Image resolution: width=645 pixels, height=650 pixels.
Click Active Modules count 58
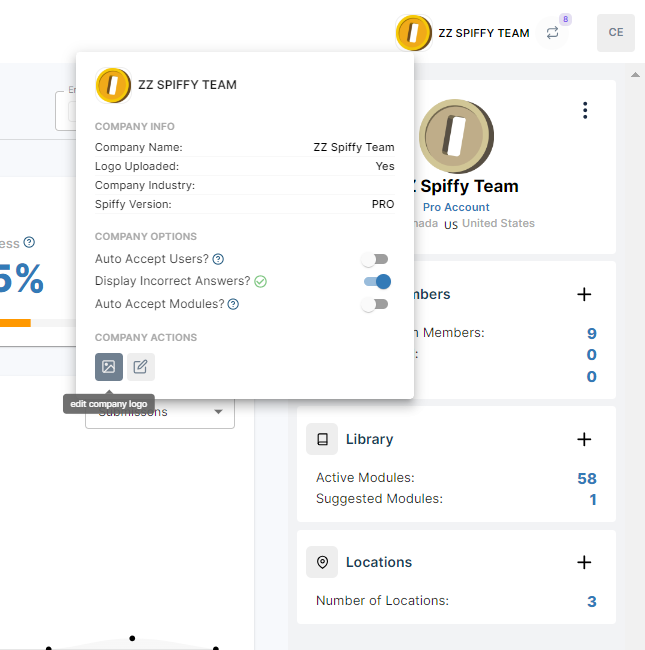click(x=587, y=478)
